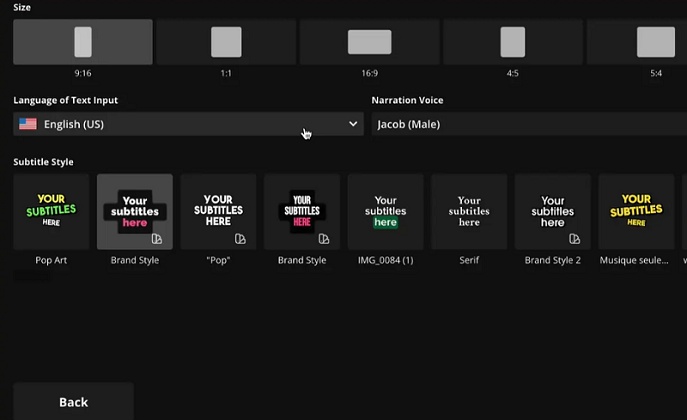The height and width of the screenshot is (420, 687).
Task: Click the 4:5 ratio label
Action: [x=513, y=73]
